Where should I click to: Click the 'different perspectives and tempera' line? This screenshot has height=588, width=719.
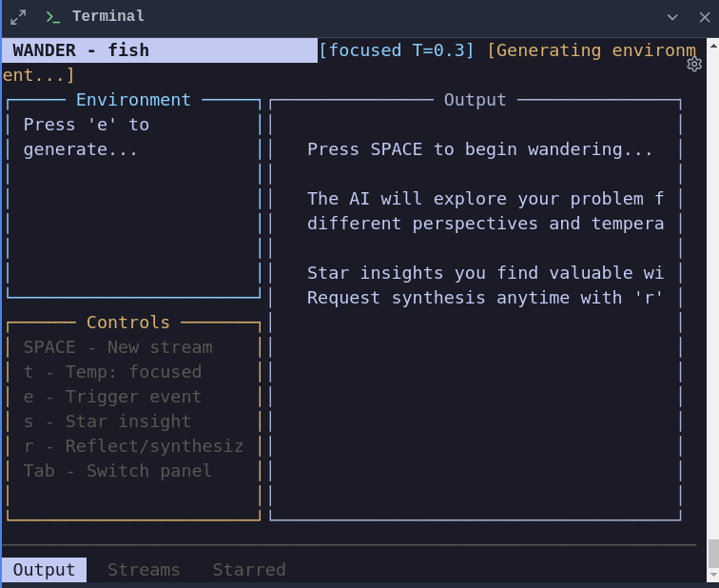pyautogui.click(x=486, y=224)
